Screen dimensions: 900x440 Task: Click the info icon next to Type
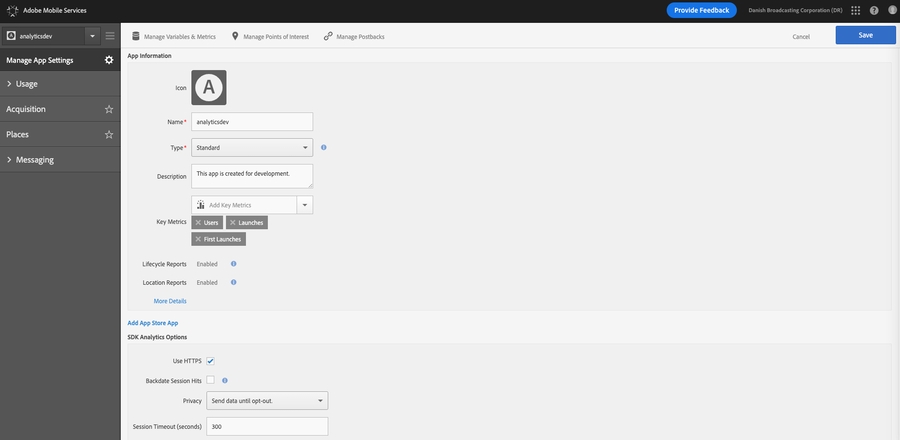(x=324, y=147)
